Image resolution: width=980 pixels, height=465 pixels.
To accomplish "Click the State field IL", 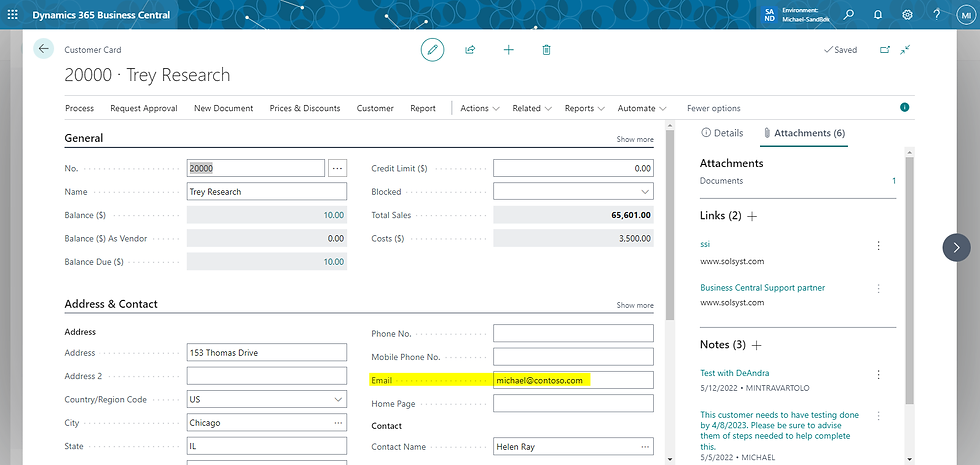I will pos(267,446).
